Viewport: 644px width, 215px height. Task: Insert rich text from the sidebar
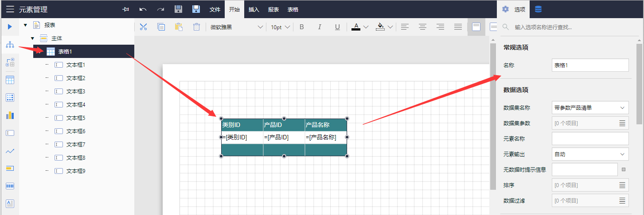(x=10, y=203)
